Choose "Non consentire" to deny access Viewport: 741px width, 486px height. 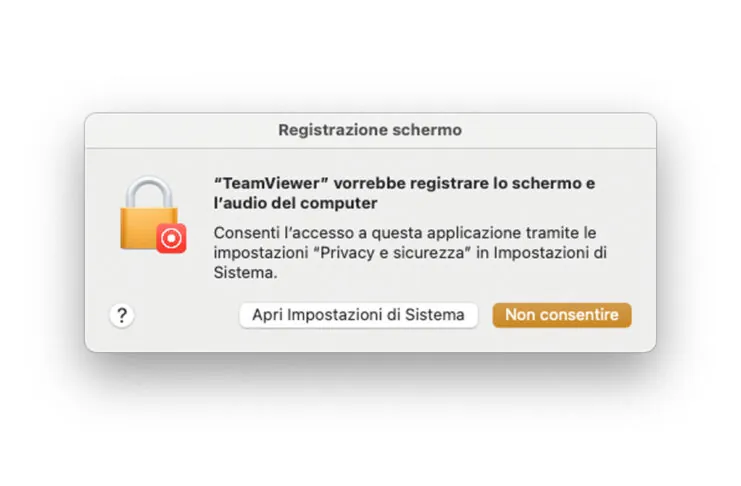(561, 315)
